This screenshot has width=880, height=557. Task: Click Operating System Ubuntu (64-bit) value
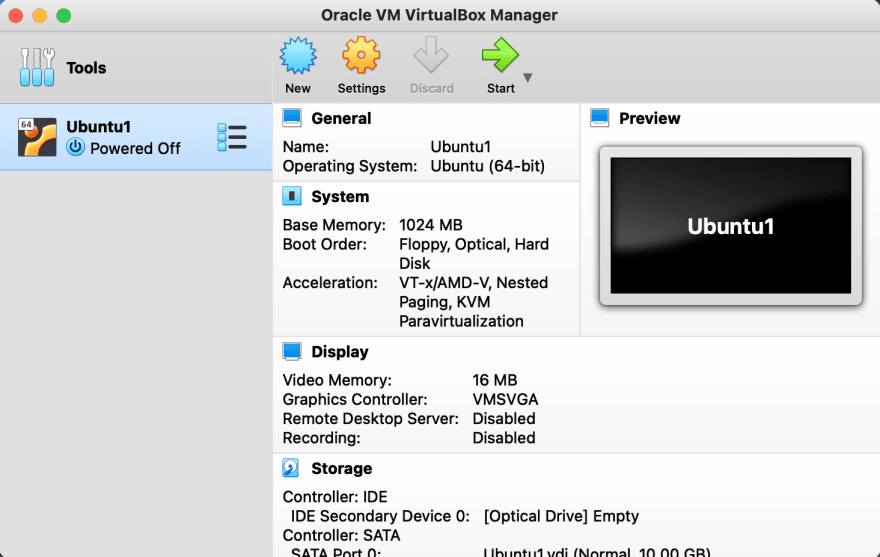pos(487,166)
